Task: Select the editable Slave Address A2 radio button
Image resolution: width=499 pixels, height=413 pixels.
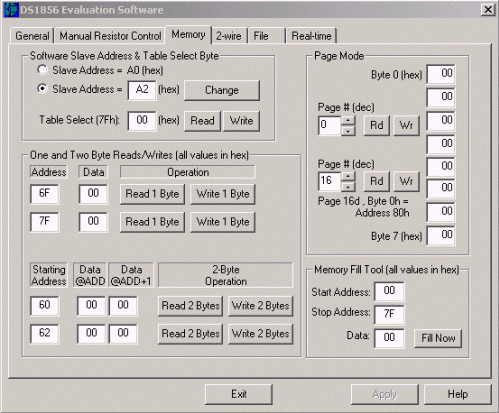Action: pos(42,89)
